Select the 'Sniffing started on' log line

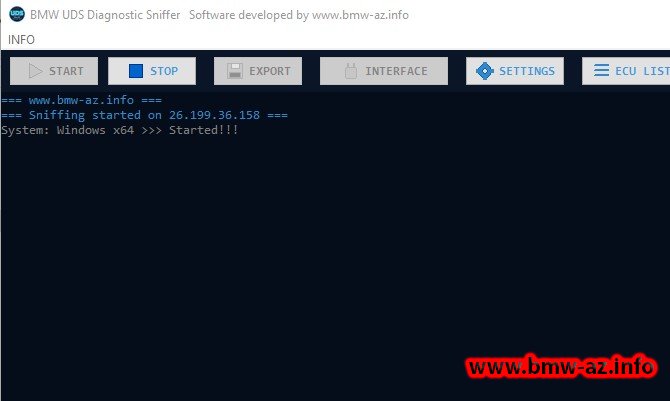point(144,115)
